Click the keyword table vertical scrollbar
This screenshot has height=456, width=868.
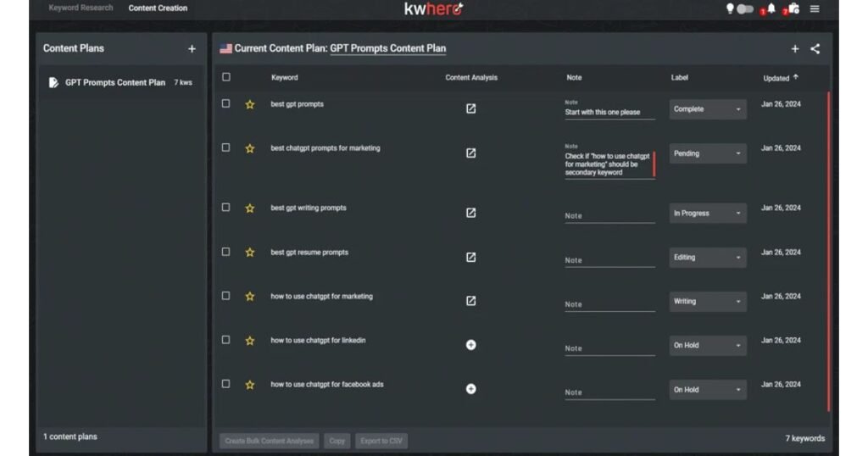pos(828,252)
